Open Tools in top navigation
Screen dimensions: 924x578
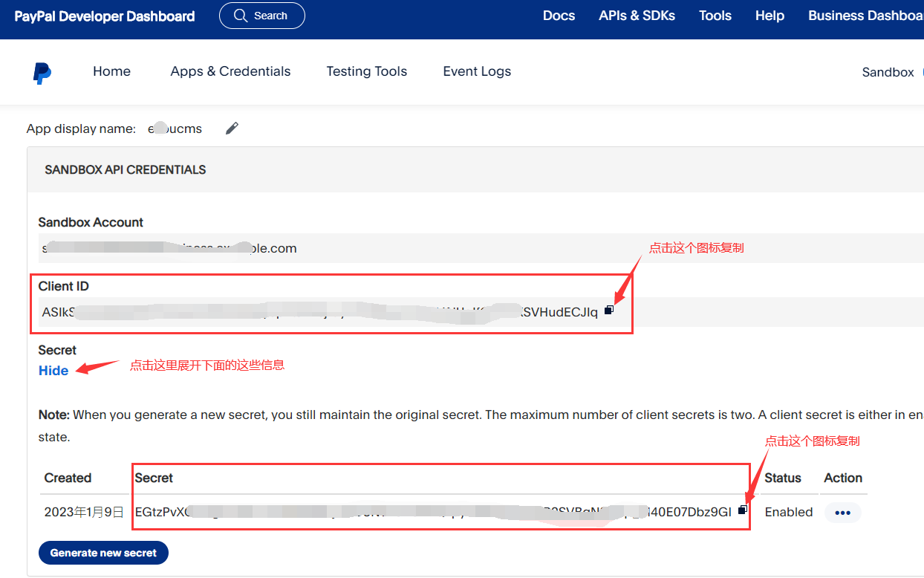715,16
